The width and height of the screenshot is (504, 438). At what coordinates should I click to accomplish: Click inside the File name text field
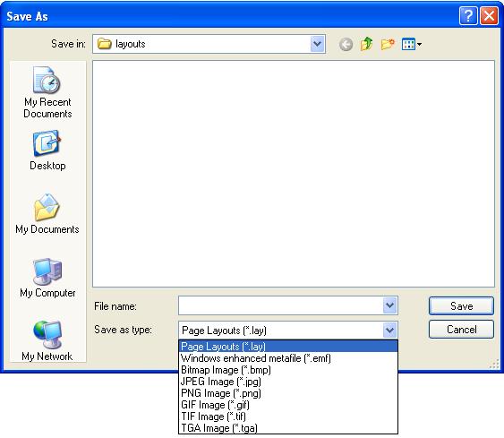tap(280, 305)
